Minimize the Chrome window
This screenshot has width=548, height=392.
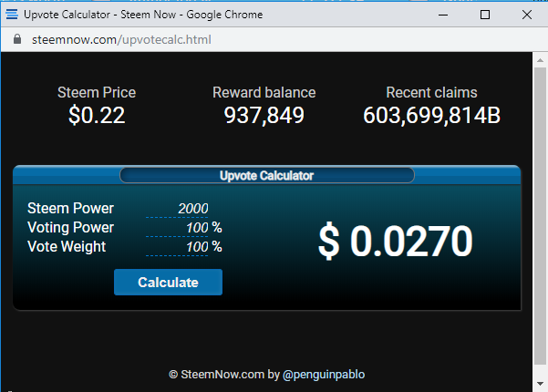tap(443, 15)
